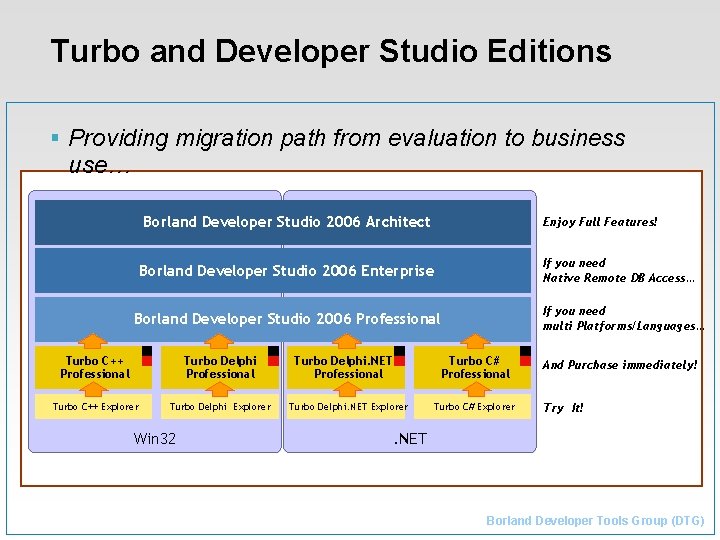Image resolution: width=720 pixels, height=540 pixels.
Task: Click the Turbo C++ Explorer box
Action: pyautogui.click(x=94, y=406)
